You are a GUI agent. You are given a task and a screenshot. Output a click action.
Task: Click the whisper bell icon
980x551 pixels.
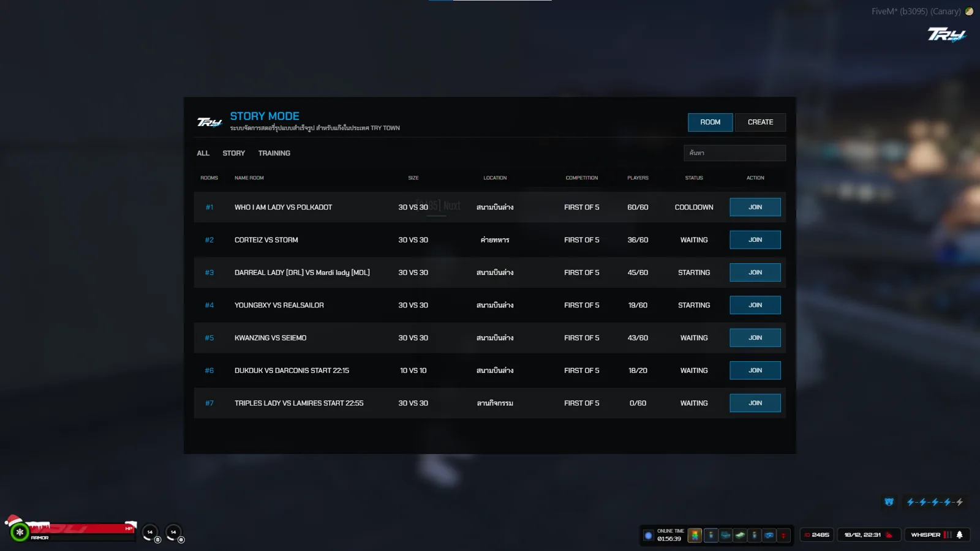pyautogui.click(x=959, y=534)
